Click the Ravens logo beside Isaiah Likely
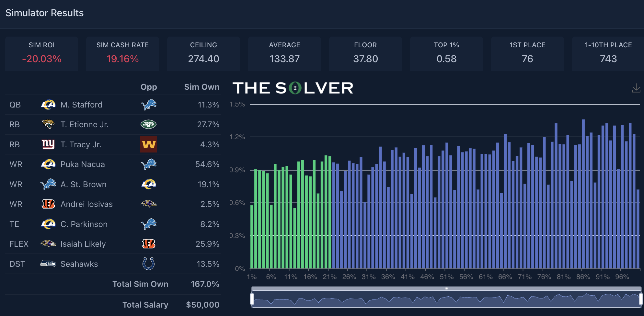The height and width of the screenshot is (316, 644). (48, 244)
